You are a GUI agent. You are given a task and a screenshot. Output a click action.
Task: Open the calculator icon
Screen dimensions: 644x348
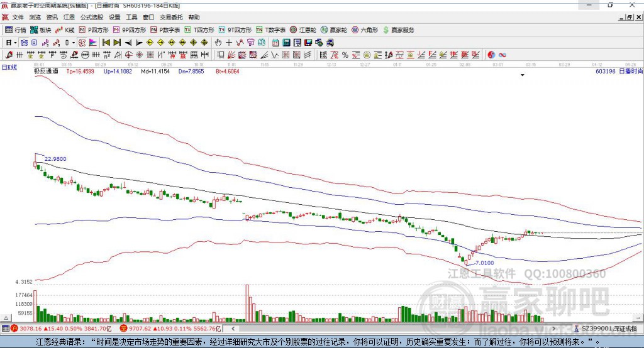pyautogui.click(x=286, y=43)
